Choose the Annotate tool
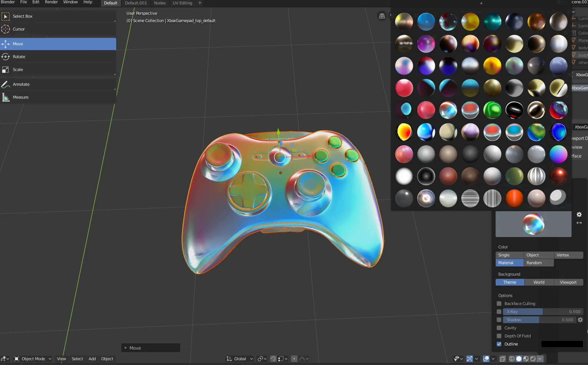 pyautogui.click(x=21, y=84)
